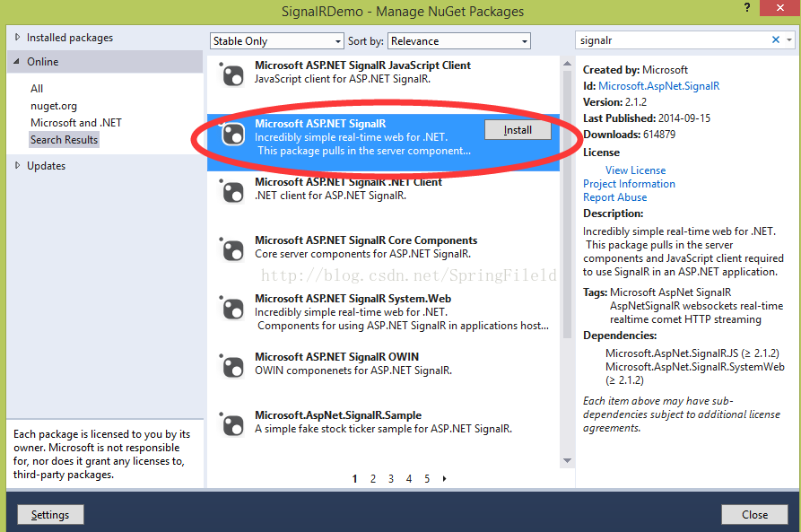Open the Stable Only dropdown
Image resolution: width=801 pixels, height=532 pixels.
(x=276, y=41)
